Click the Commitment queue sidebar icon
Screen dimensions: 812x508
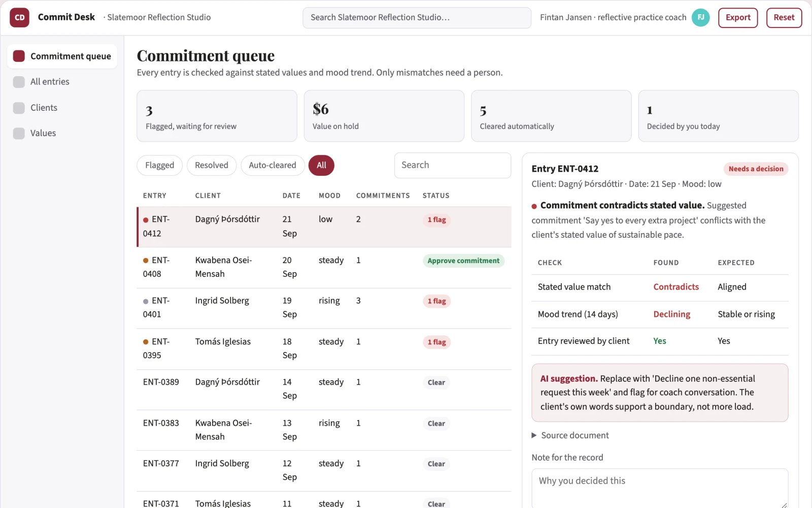pos(19,56)
